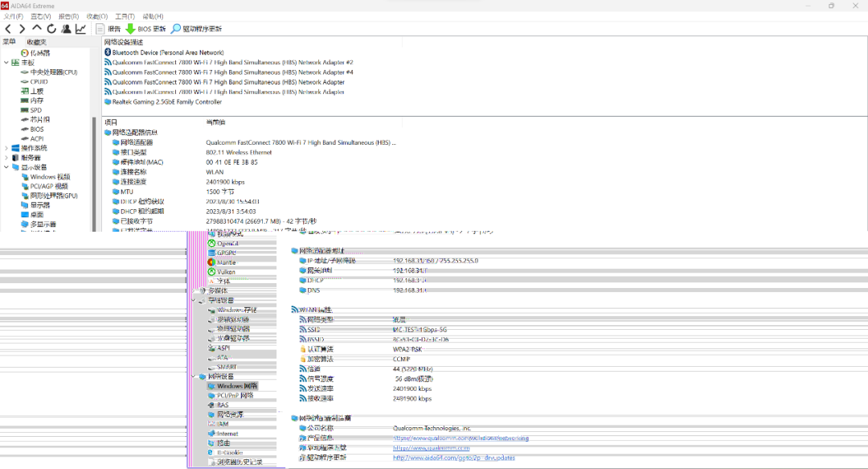Click the user silhouette toolbar icon
The width and height of the screenshot is (868, 469).
66,29
